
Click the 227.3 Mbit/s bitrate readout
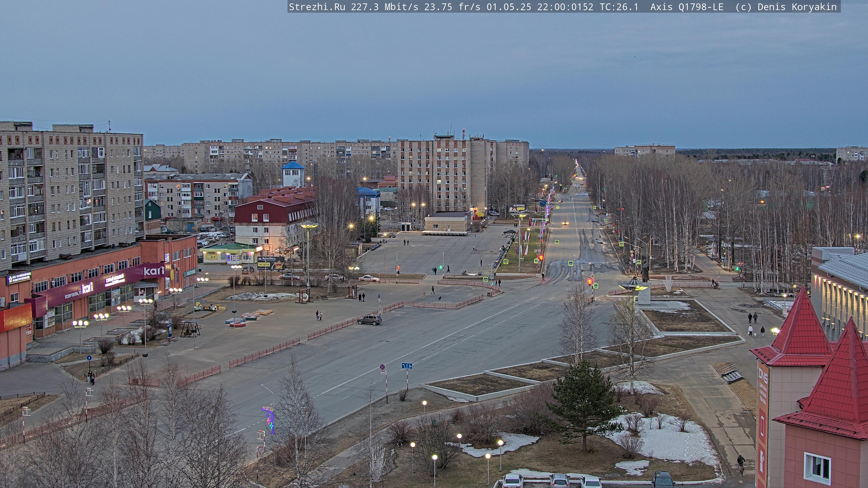(384, 7)
